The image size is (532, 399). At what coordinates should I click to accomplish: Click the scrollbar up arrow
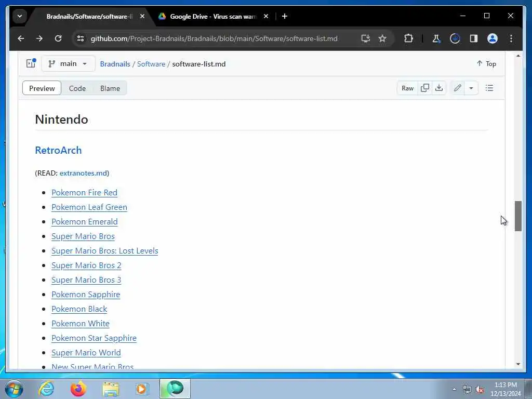518,56
